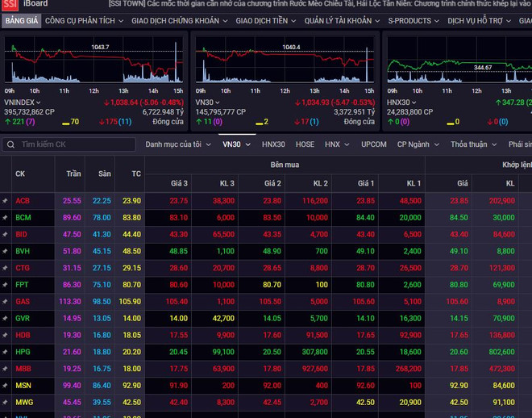This screenshot has width=532, height=418.
Task: Pin the GAS stock row
Action: pyautogui.click(x=6, y=302)
